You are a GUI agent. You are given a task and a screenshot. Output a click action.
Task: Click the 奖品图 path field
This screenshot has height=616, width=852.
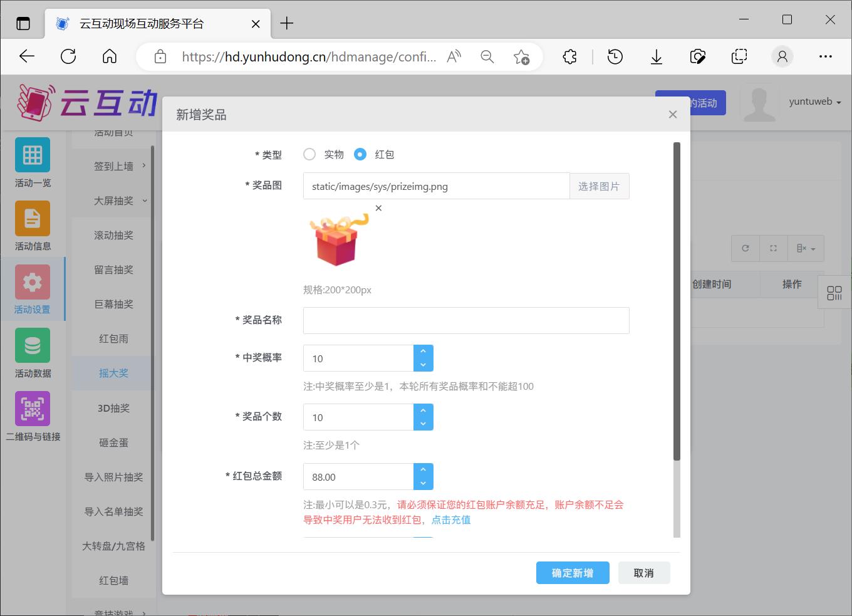(x=437, y=186)
